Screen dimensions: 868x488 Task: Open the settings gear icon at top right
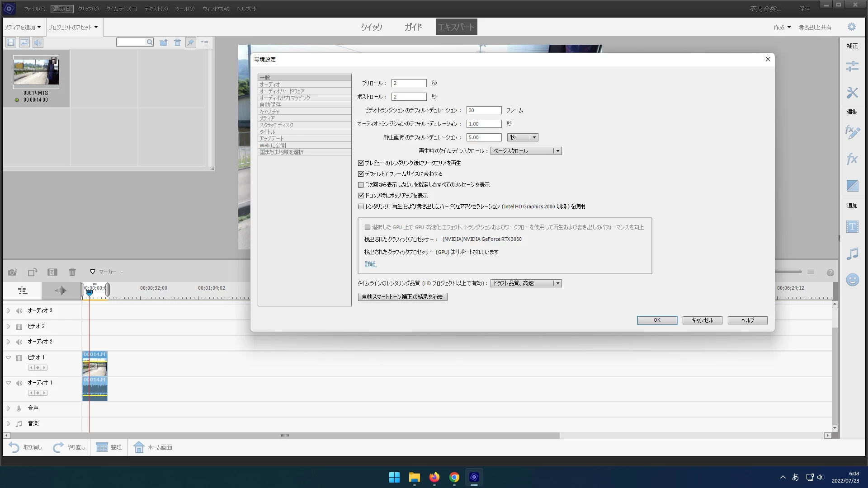[x=851, y=27]
